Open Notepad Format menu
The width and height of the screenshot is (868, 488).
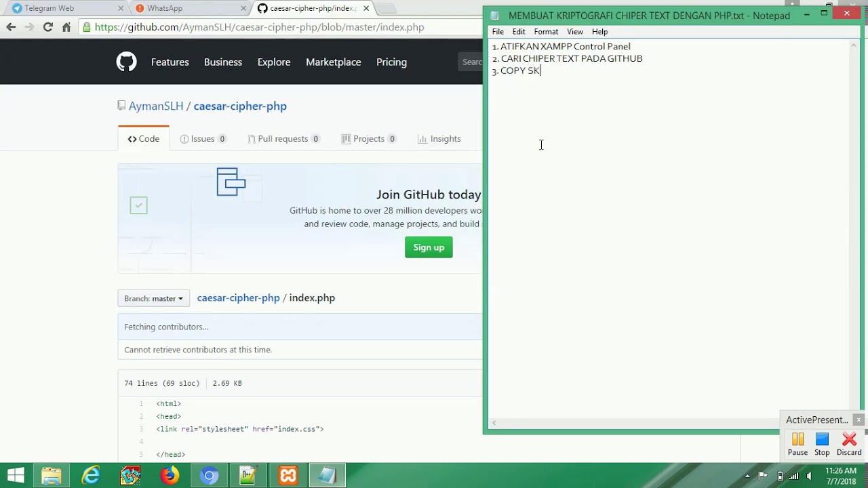click(546, 32)
